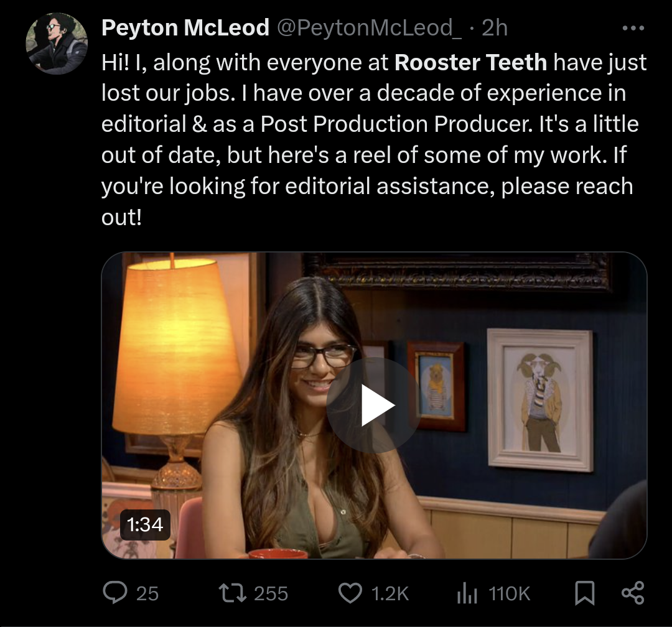This screenshot has width=672, height=627.
Task: Open Peyton McLeod's profile avatar
Action: [57, 44]
